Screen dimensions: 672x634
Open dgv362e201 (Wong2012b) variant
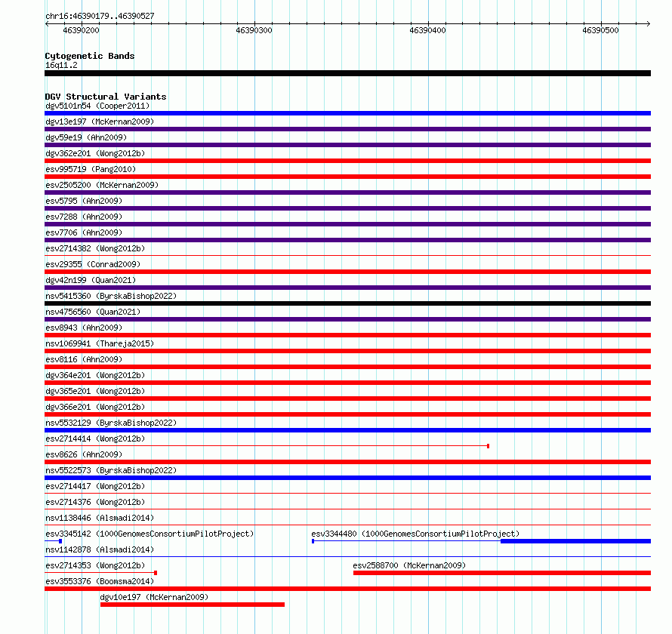click(x=95, y=153)
